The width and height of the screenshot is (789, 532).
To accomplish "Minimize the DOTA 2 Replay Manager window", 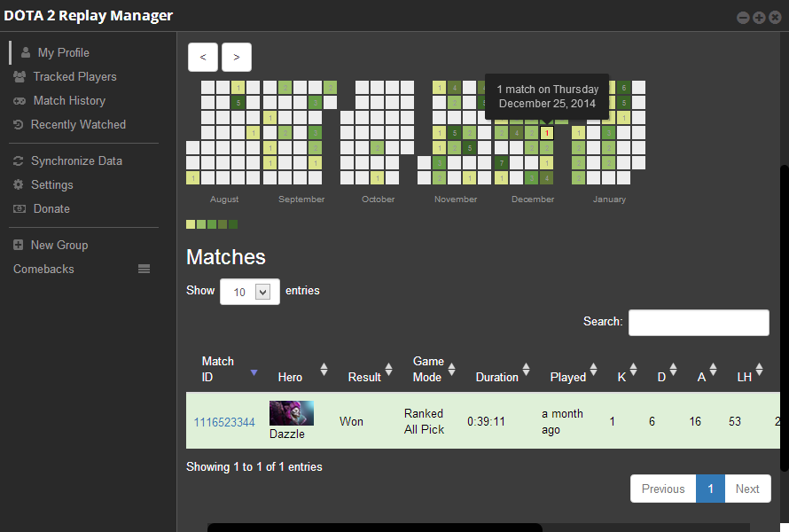I will click(743, 18).
